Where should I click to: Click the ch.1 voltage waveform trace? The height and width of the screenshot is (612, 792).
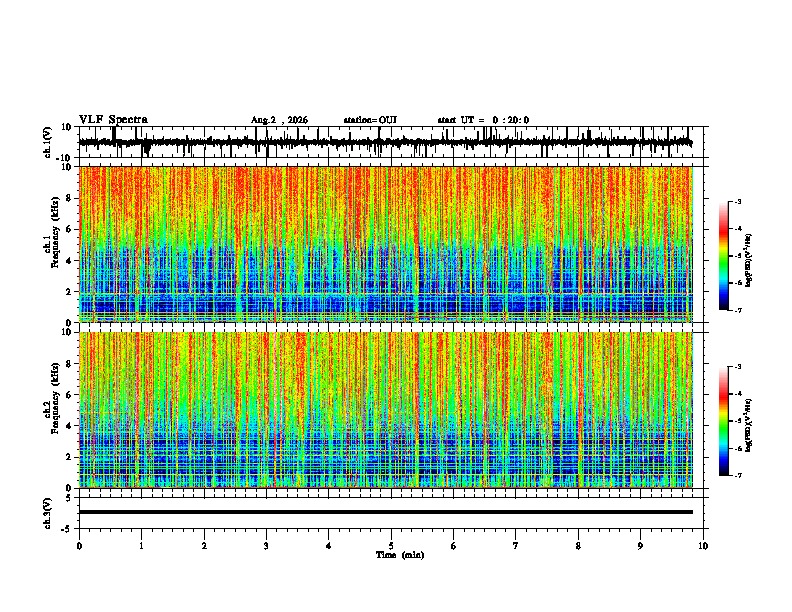[x=385, y=142]
